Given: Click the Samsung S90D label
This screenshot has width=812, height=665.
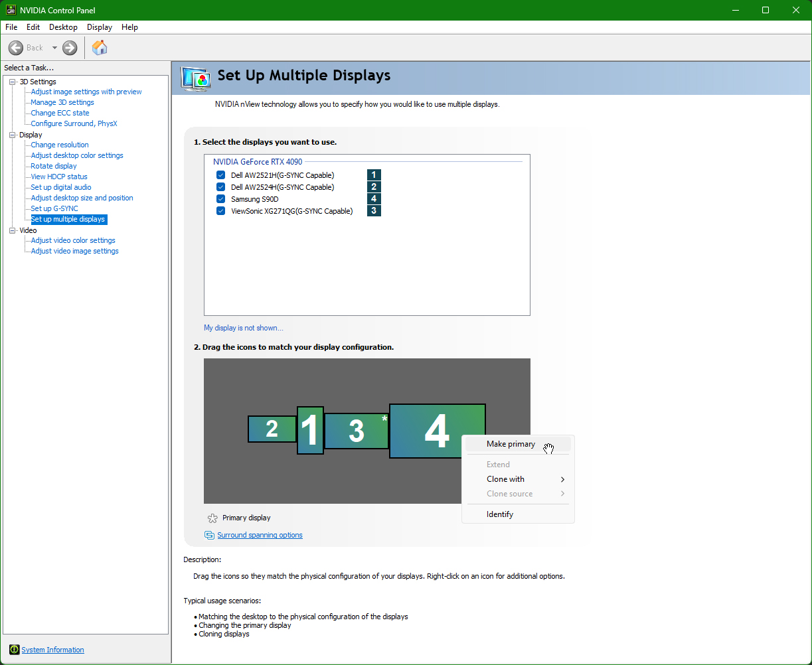Looking at the screenshot, I should tap(255, 199).
